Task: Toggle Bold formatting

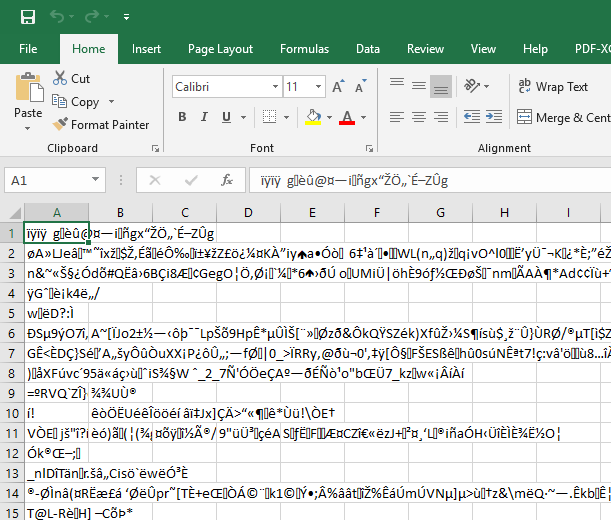Action: (x=181, y=117)
